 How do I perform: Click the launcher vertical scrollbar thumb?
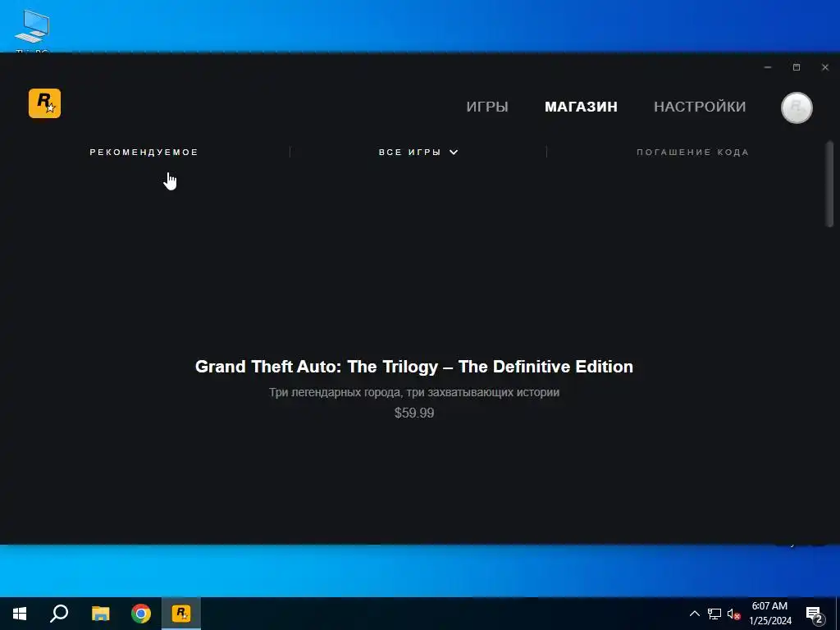[x=830, y=184]
